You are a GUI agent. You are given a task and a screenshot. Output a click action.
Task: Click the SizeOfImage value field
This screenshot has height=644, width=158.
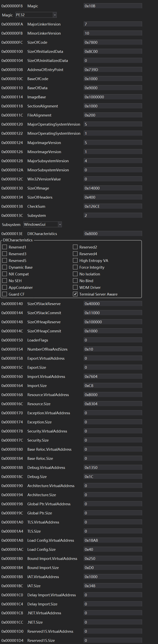113,188
